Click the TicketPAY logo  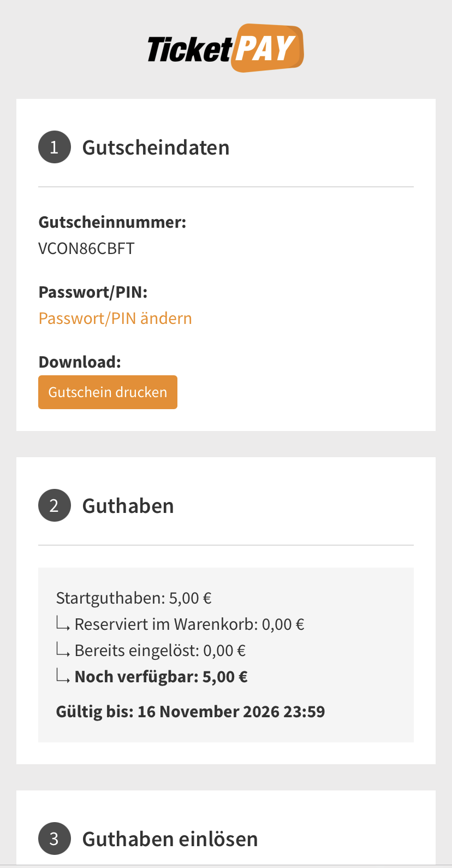click(x=225, y=49)
